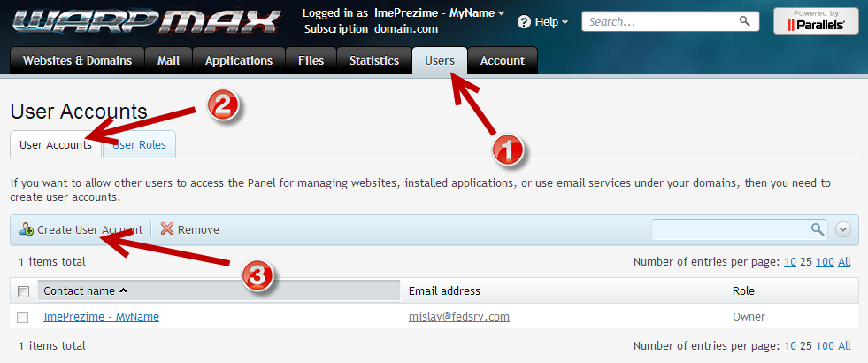Click the Create User Account icon
Viewport: 868px width, 363px height.
[27, 229]
